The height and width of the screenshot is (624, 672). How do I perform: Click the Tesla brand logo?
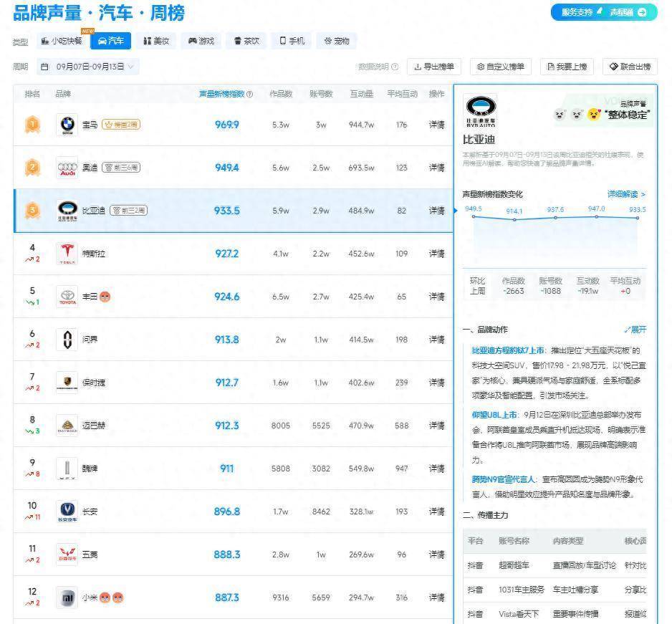(67, 253)
